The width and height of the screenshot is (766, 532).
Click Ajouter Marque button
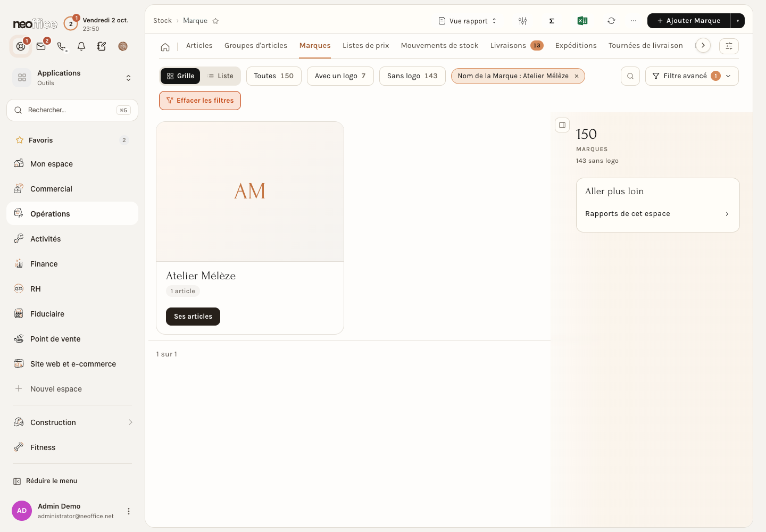tap(689, 21)
